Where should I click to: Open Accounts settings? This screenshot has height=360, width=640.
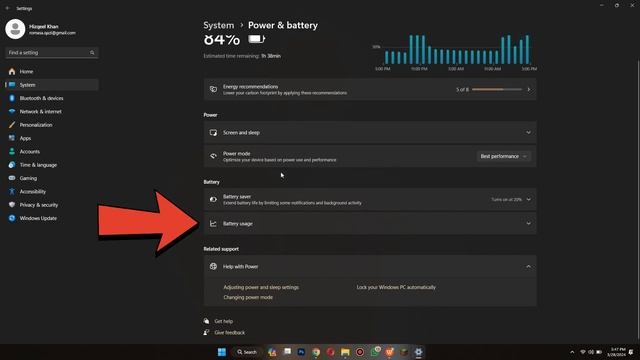point(30,151)
